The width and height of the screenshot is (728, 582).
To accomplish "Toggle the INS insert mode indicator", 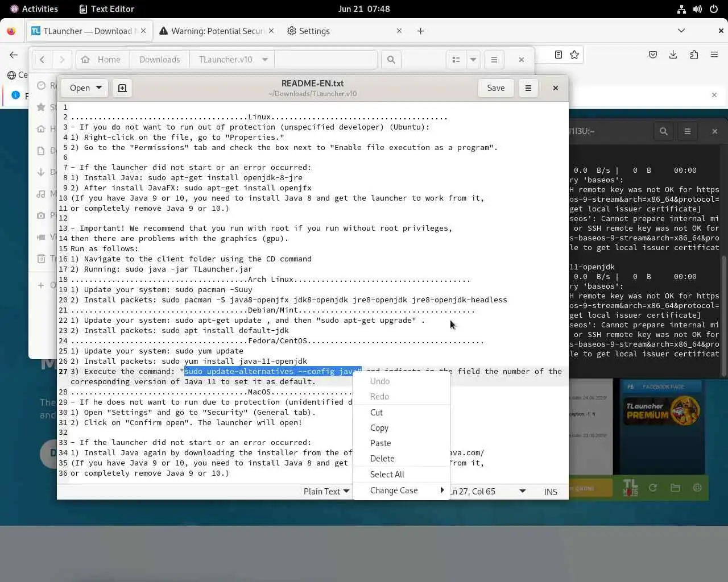I will click(551, 492).
